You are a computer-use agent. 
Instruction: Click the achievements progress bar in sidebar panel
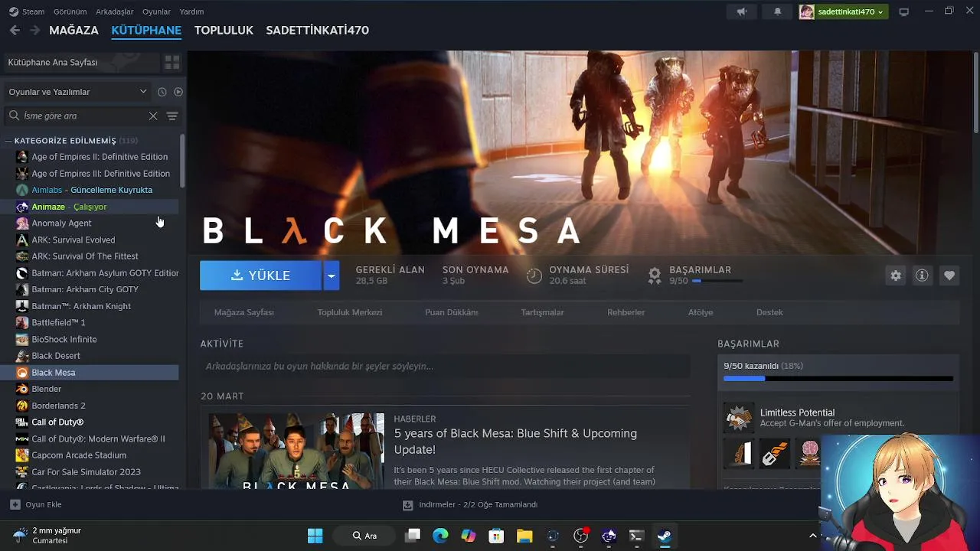(x=838, y=378)
